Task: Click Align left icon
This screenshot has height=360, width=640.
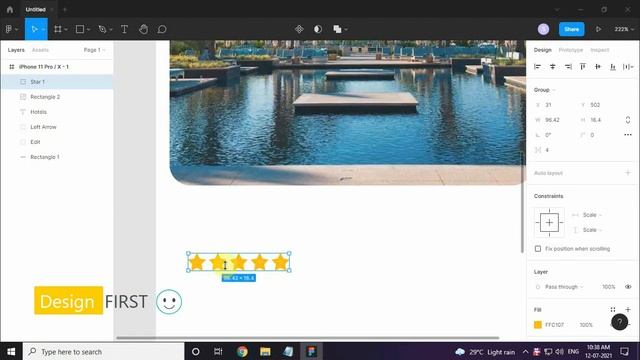Action: click(538, 67)
